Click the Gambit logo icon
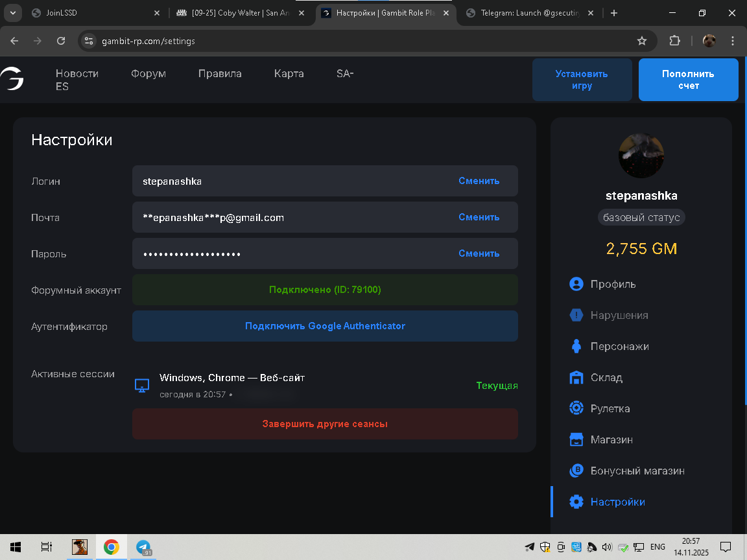The width and height of the screenshot is (747, 560). [12, 79]
